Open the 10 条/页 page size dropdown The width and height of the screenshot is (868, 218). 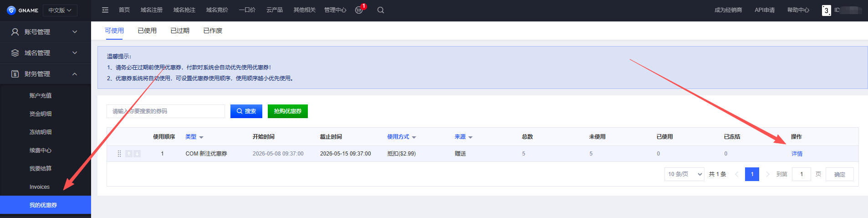coord(684,174)
